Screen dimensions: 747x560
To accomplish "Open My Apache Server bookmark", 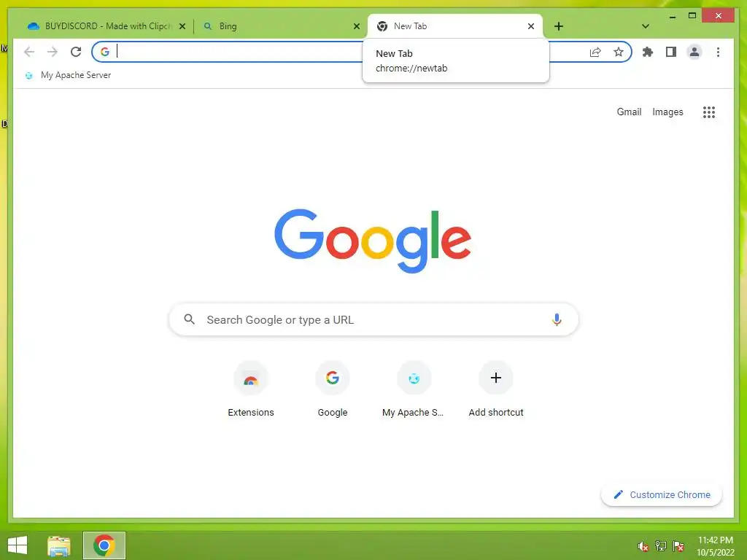I will pos(68,75).
